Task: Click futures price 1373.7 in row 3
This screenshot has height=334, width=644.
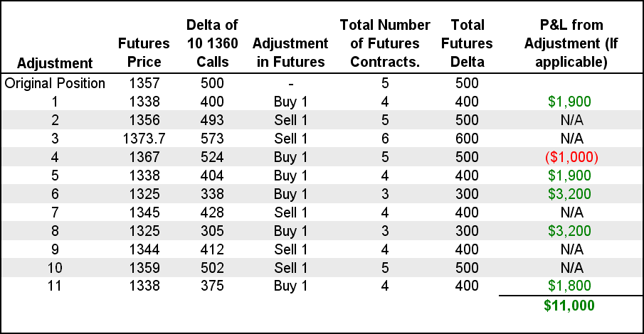Action: [x=144, y=139]
